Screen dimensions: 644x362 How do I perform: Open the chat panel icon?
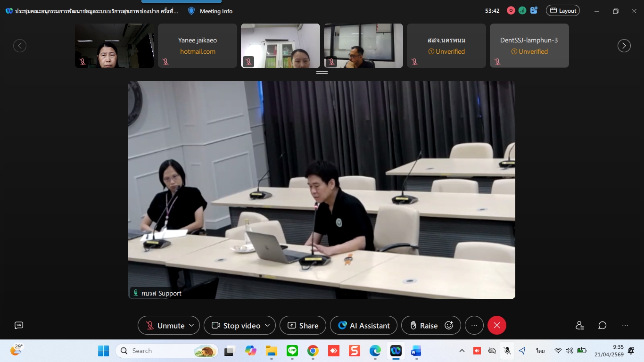pos(602,325)
